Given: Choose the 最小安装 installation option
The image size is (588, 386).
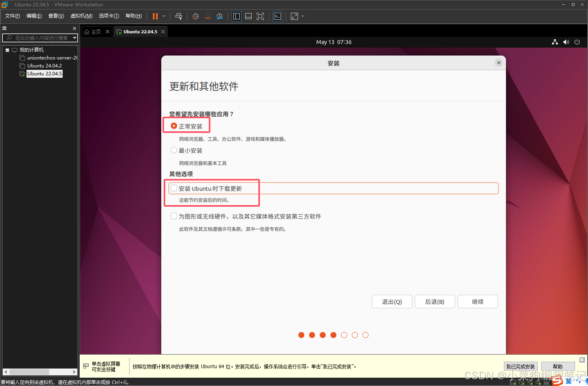Looking at the screenshot, I should click(174, 150).
